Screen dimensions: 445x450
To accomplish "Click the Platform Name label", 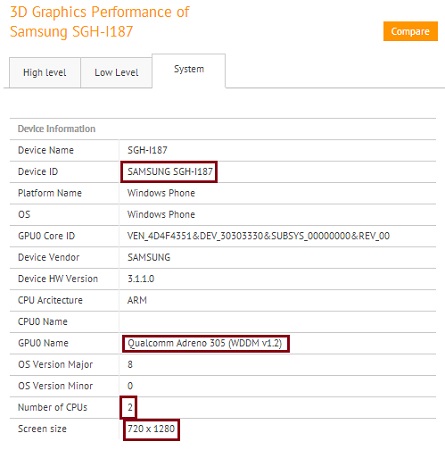I will pos(50,193).
